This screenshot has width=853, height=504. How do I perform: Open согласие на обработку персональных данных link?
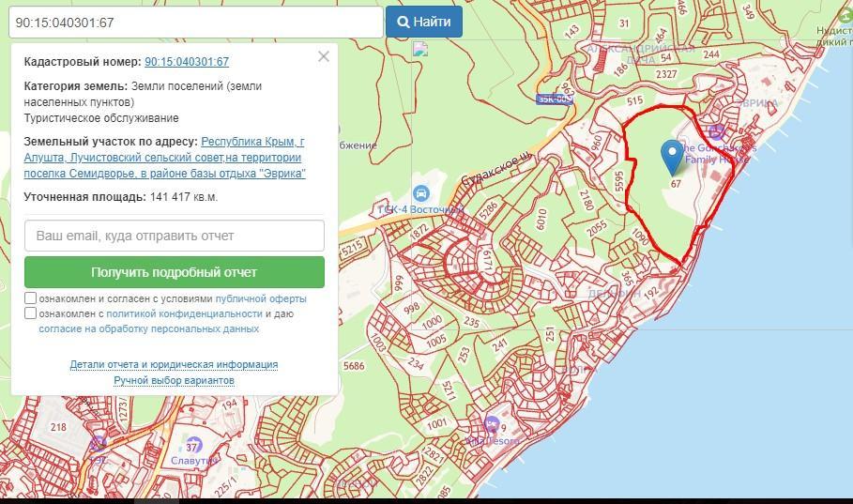[x=149, y=329]
